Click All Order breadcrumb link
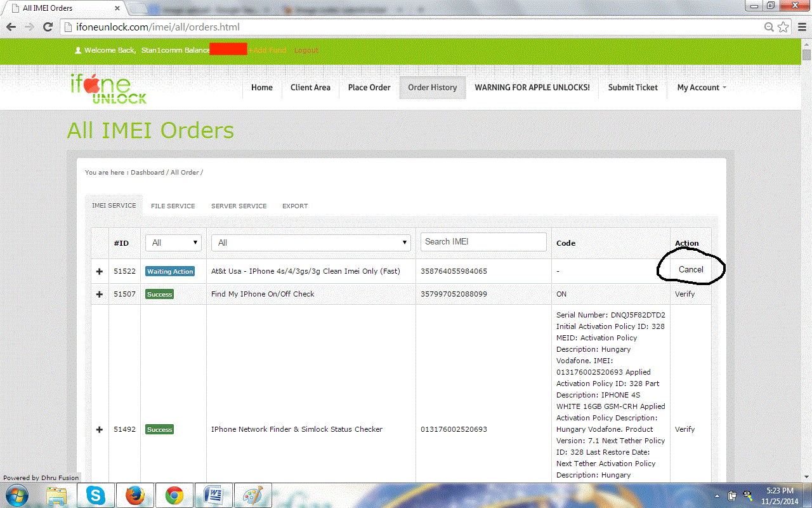 pos(185,172)
